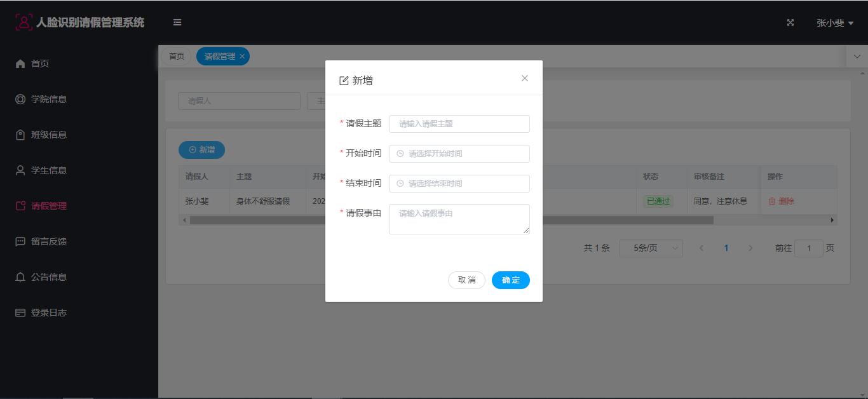Click the sidebar collapse hamburger icon
The image size is (868, 399).
(177, 22)
